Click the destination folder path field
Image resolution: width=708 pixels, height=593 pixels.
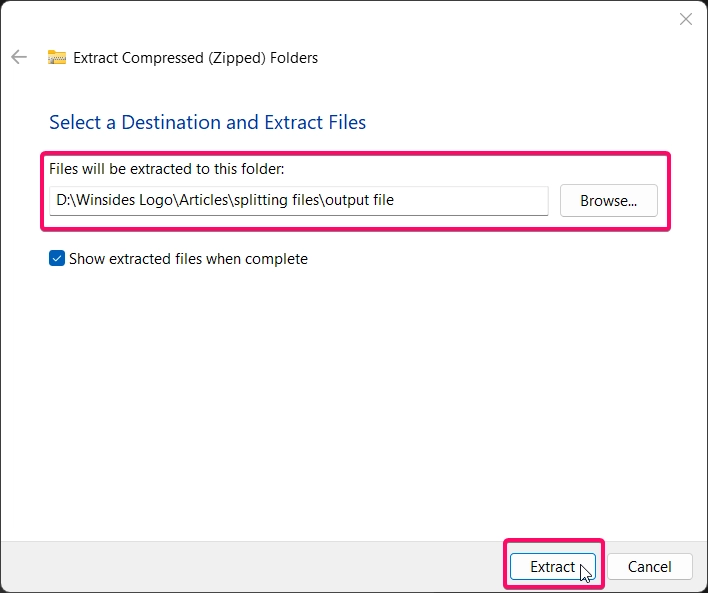pyautogui.click(x=299, y=201)
